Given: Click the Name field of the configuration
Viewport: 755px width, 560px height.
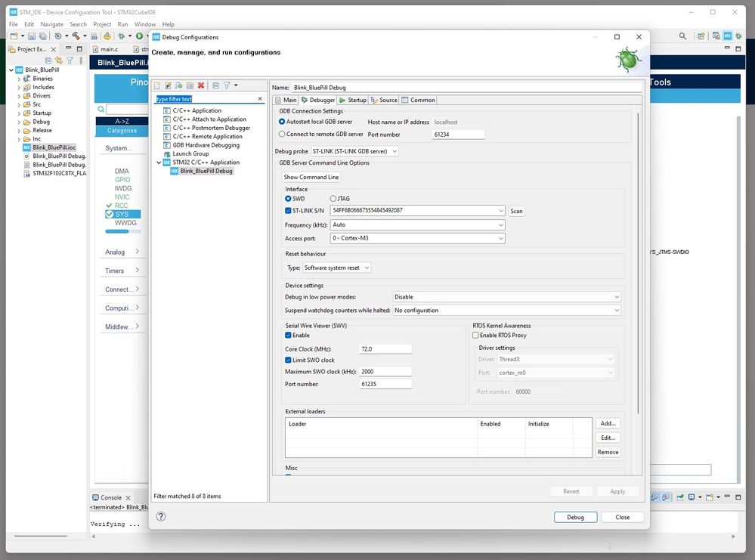Looking at the screenshot, I should [x=466, y=88].
